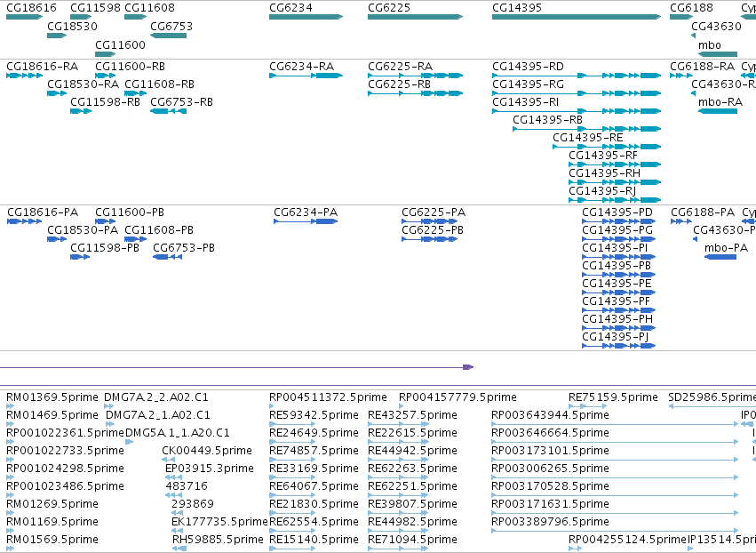
Task: Click the CG11600 gene label
Action: (x=120, y=44)
